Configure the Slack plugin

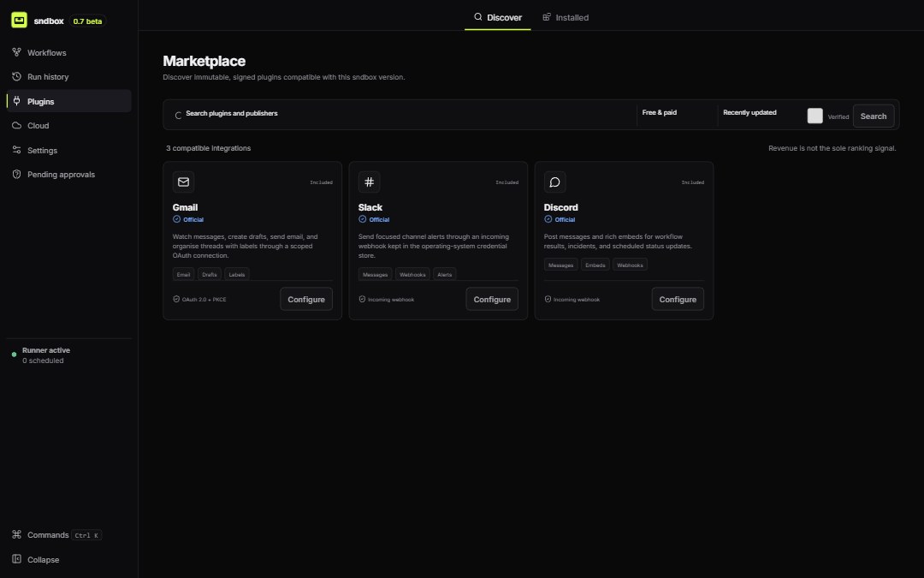492,299
